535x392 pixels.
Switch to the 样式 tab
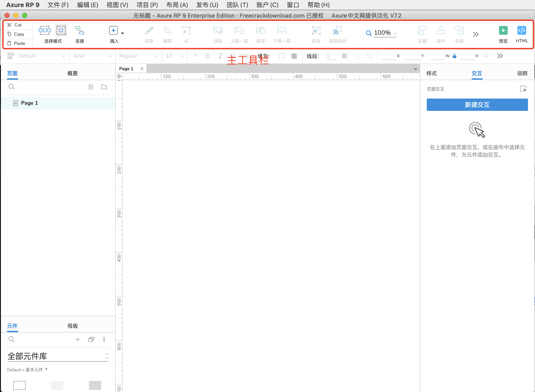(x=431, y=73)
